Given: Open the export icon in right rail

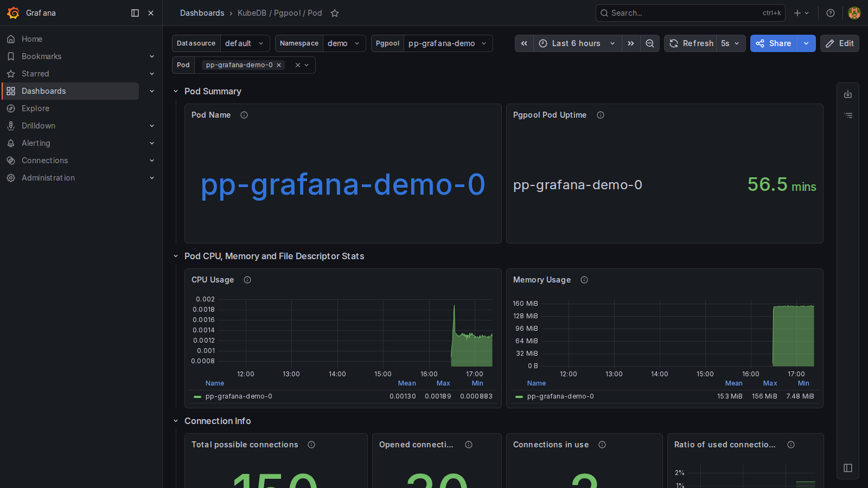Looking at the screenshot, I should click(848, 94).
